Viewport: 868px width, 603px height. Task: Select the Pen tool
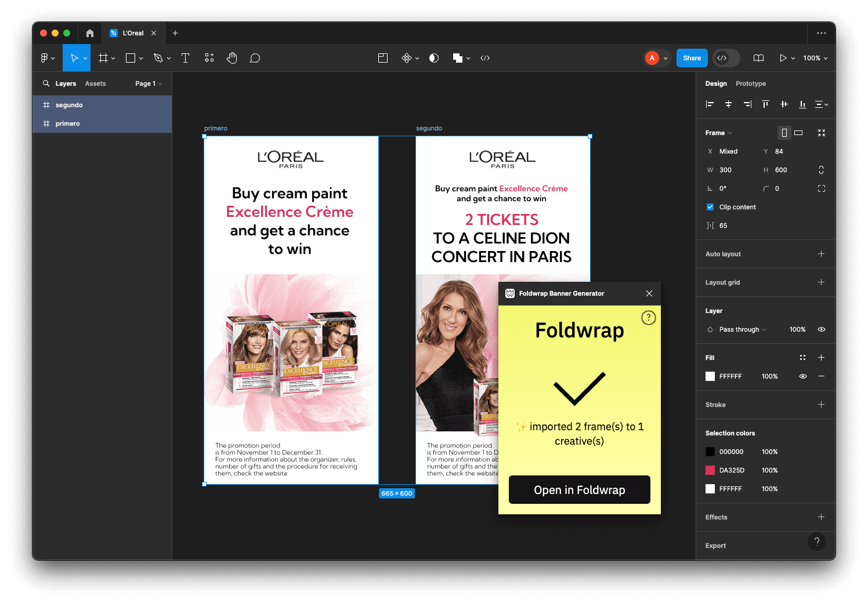tap(158, 58)
